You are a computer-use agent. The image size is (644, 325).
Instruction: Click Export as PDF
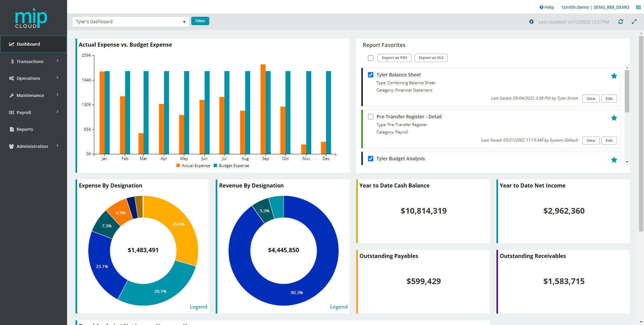point(394,58)
